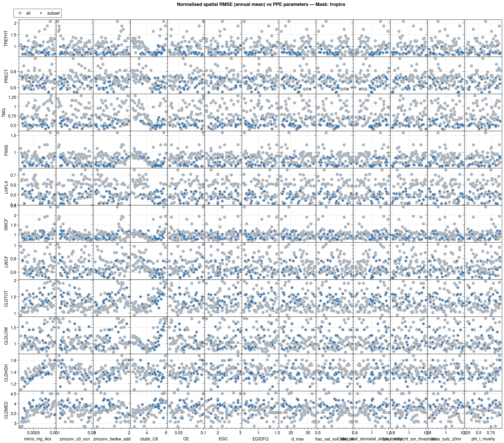Click the CLDHGH y-axis label
The height and width of the screenshot is (443, 504).
tap(6, 373)
